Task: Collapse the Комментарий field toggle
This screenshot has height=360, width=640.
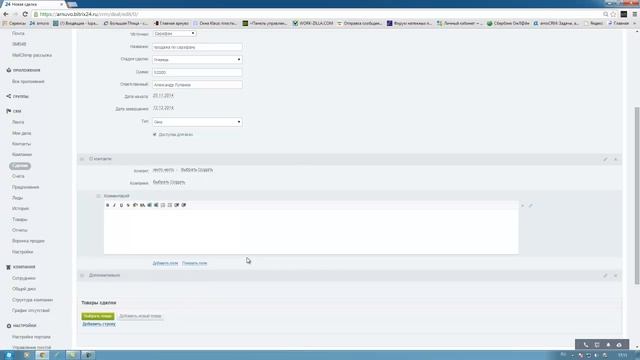Action: click(98, 196)
